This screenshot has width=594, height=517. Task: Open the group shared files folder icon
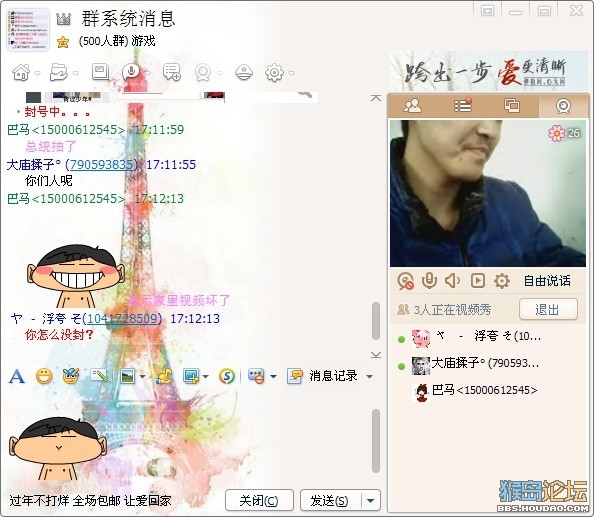[x=59, y=72]
